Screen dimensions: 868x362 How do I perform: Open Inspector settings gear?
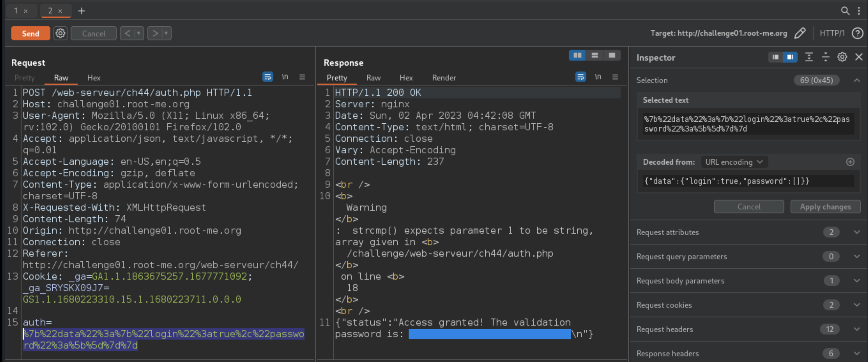point(842,57)
